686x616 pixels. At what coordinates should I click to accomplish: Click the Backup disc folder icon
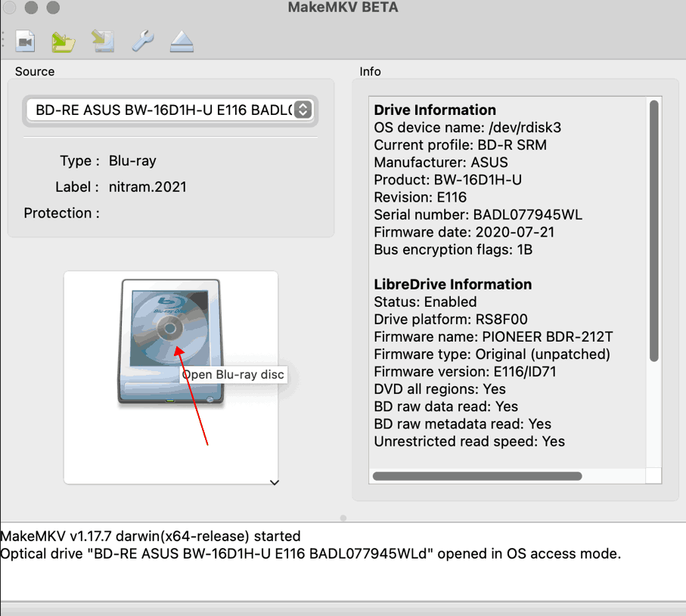(x=64, y=42)
